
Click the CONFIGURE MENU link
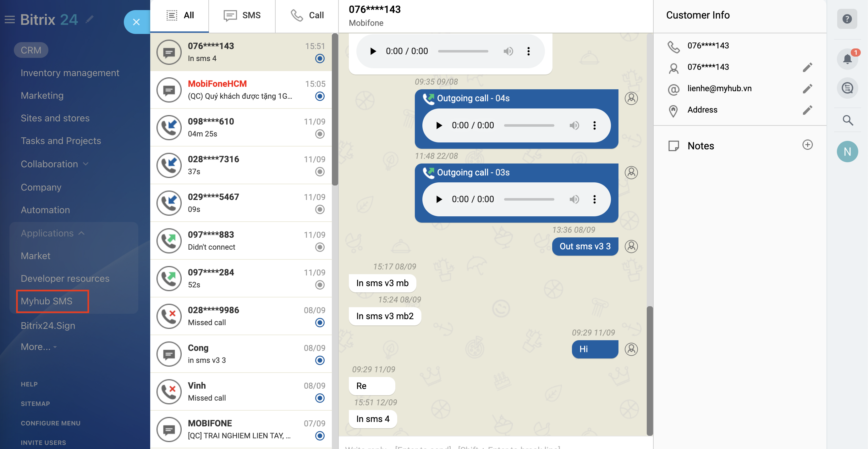pyautogui.click(x=51, y=423)
